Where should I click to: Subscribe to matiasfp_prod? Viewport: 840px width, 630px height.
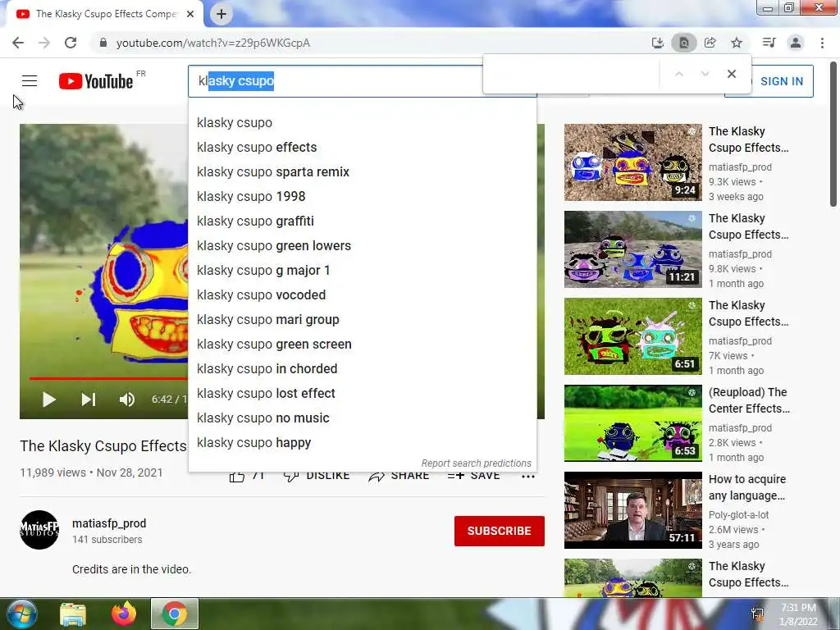(x=500, y=531)
